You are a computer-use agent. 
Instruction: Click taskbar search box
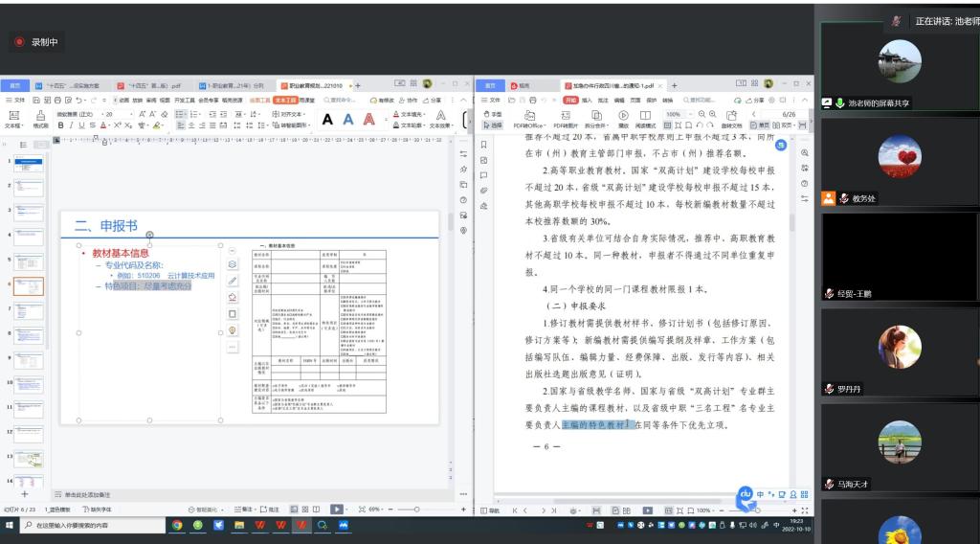(x=93, y=525)
